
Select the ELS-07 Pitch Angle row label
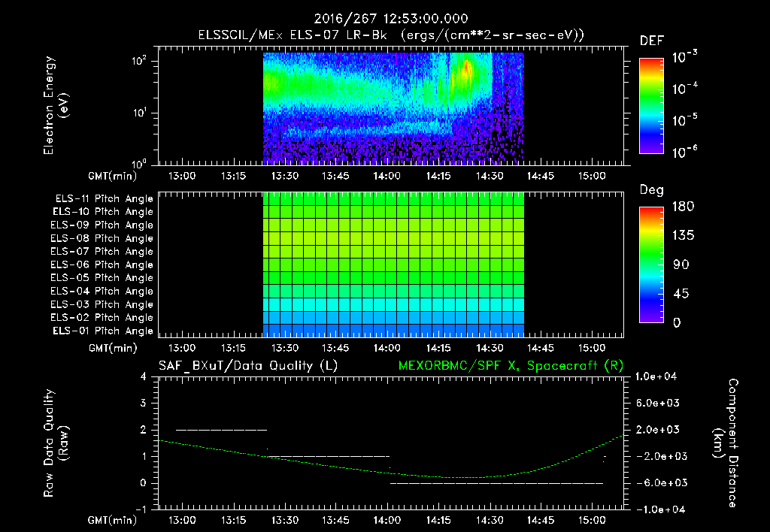point(102,251)
